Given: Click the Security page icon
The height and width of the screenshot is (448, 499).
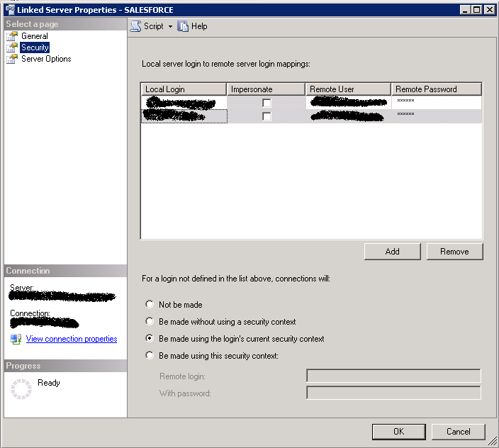Looking at the screenshot, I should point(12,47).
